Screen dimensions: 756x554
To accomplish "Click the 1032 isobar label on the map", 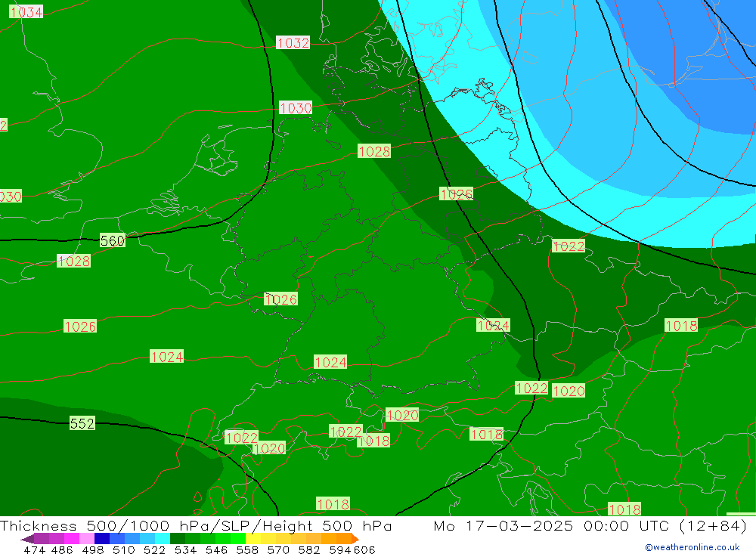I will [293, 43].
